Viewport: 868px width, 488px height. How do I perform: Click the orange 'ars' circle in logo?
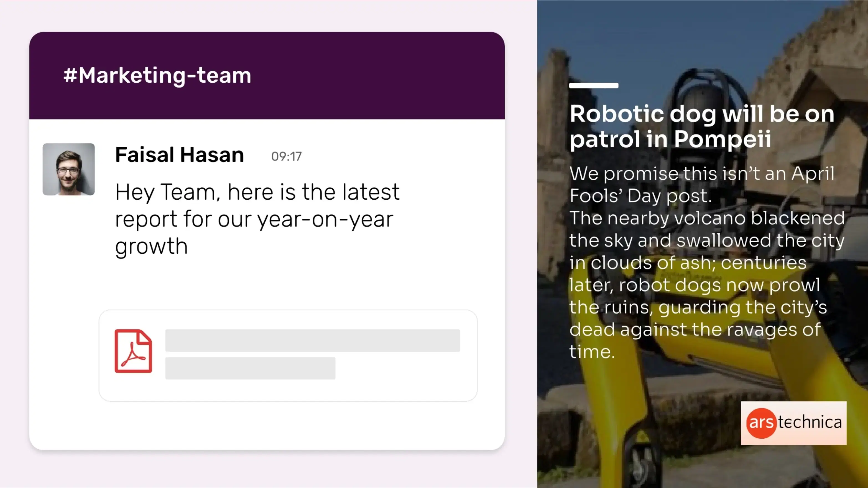[x=761, y=423]
